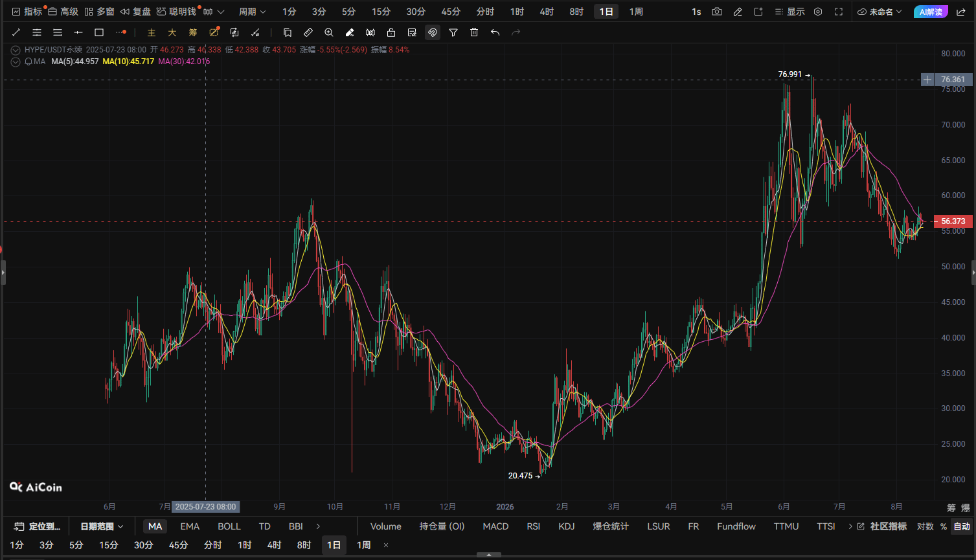The image size is (976, 560).
Task: Toggle 对数 logarithmic scale
Action: click(925, 526)
